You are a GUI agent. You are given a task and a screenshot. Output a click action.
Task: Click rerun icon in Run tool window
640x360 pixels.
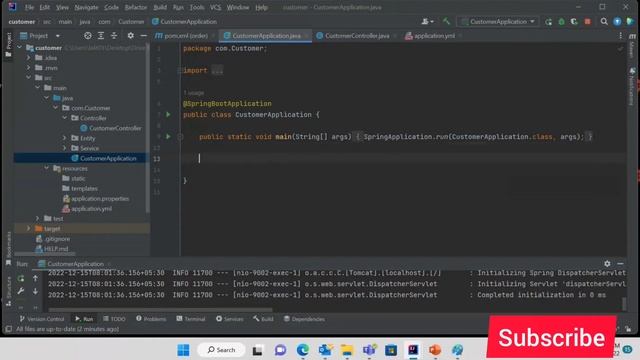21,279
